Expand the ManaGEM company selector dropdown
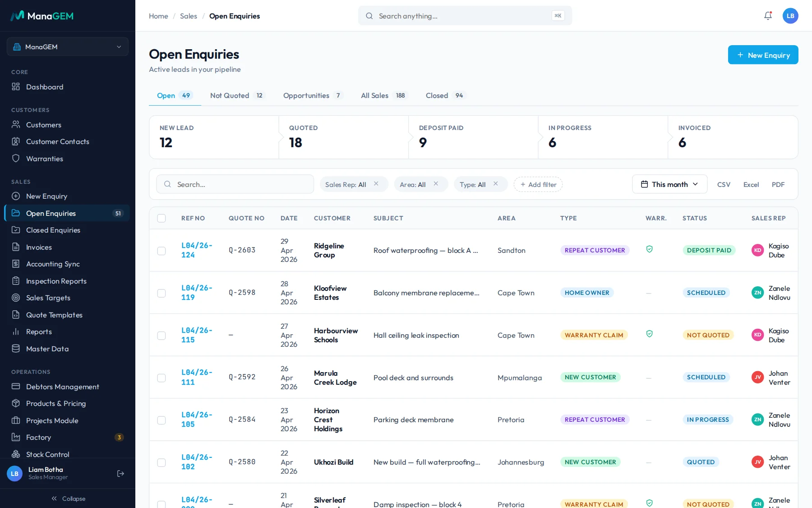The width and height of the screenshot is (812, 508). [68, 47]
